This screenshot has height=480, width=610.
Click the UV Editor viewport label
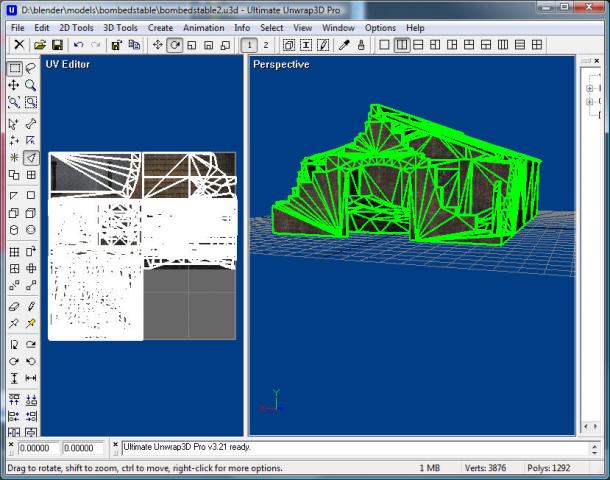[68, 65]
